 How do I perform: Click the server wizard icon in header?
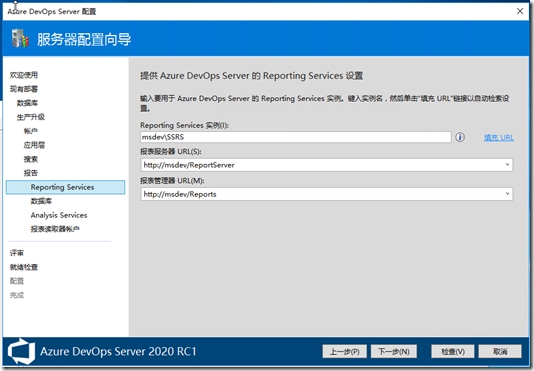coord(20,38)
